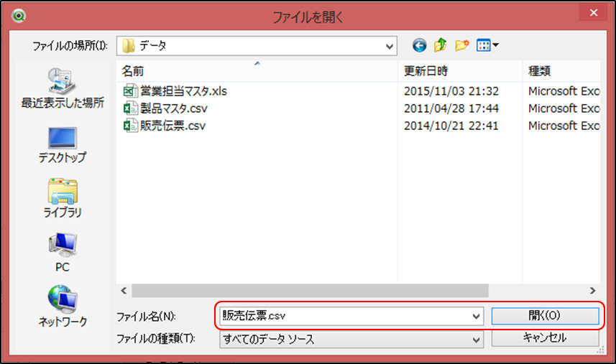The width and height of the screenshot is (616, 364).
Task: Open PC in the sidebar
Action: [63, 253]
